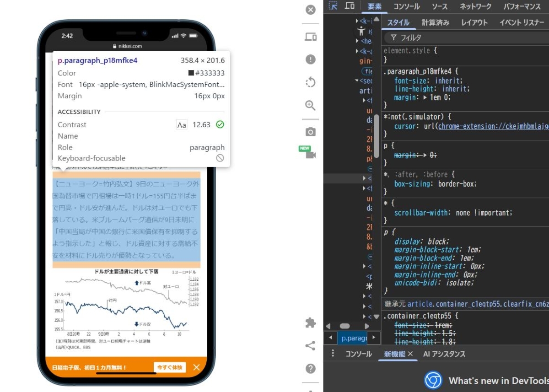Click the フィルタ styles filter field
This screenshot has width=549, height=392.
(467, 38)
